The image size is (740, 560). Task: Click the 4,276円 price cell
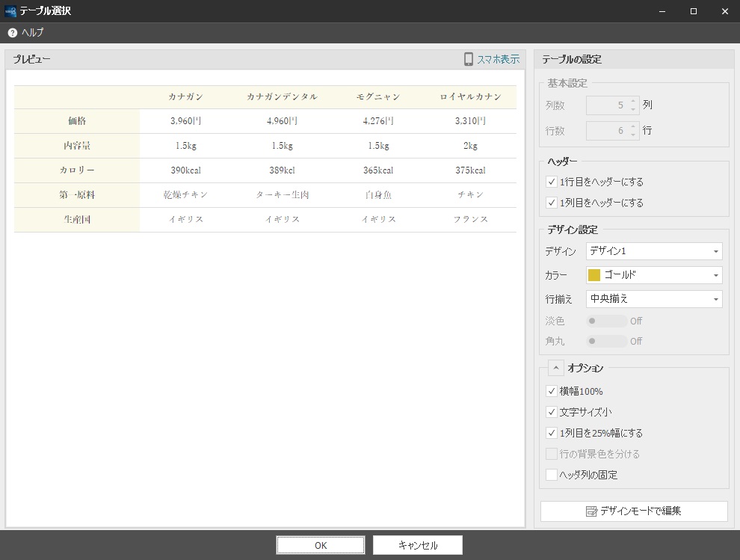(x=378, y=121)
